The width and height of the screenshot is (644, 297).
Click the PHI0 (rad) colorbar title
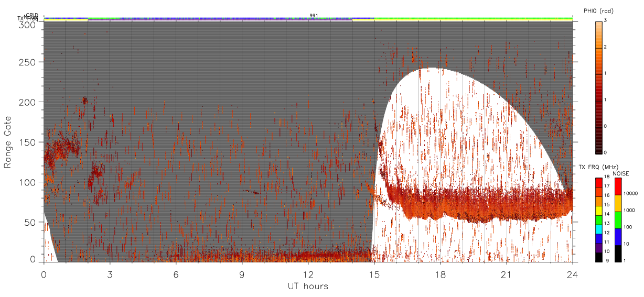click(x=599, y=11)
